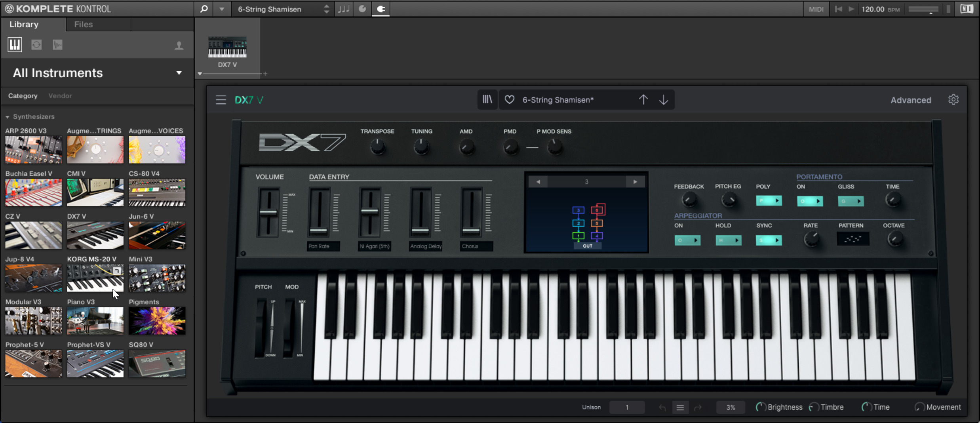Viewport: 980px width, 423px height.
Task: Jump back with the restart transport button
Action: pos(838,9)
